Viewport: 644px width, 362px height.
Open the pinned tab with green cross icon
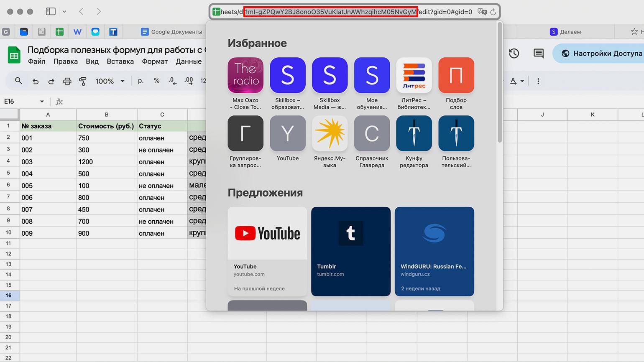pos(59,32)
